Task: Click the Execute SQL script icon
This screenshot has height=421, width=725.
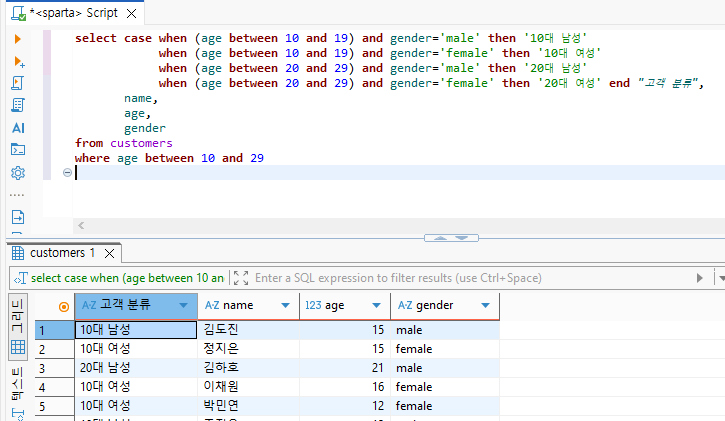Action: (x=18, y=83)
